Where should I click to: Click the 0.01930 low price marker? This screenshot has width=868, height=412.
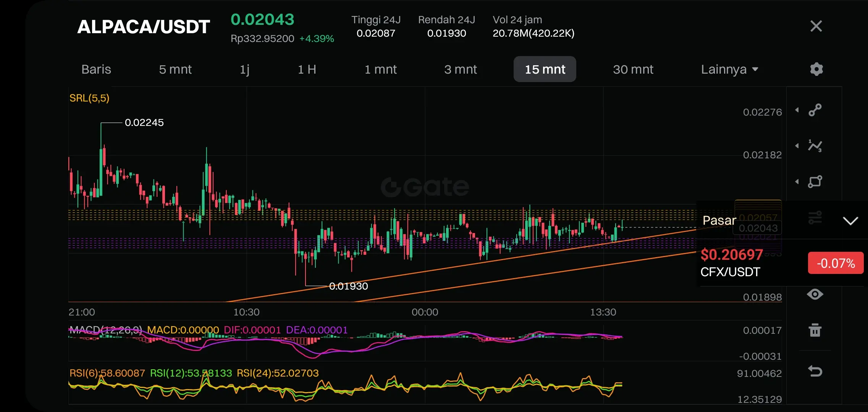tap(348, 286)
